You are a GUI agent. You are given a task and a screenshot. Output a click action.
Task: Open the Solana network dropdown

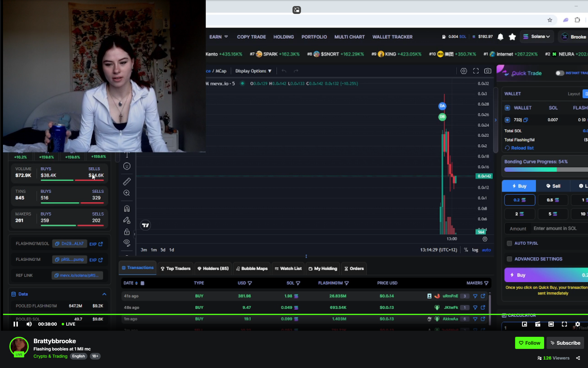pyautogui.click(x=537, y=37)
